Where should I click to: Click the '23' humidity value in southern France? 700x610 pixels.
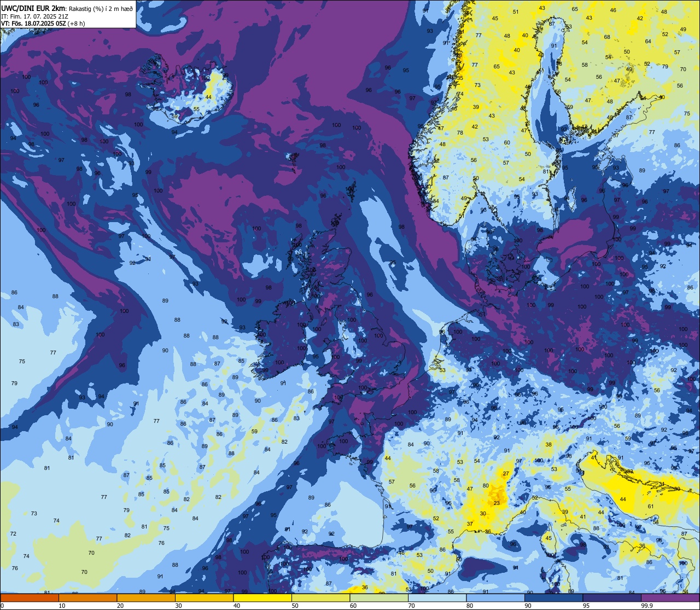[497, 503]
